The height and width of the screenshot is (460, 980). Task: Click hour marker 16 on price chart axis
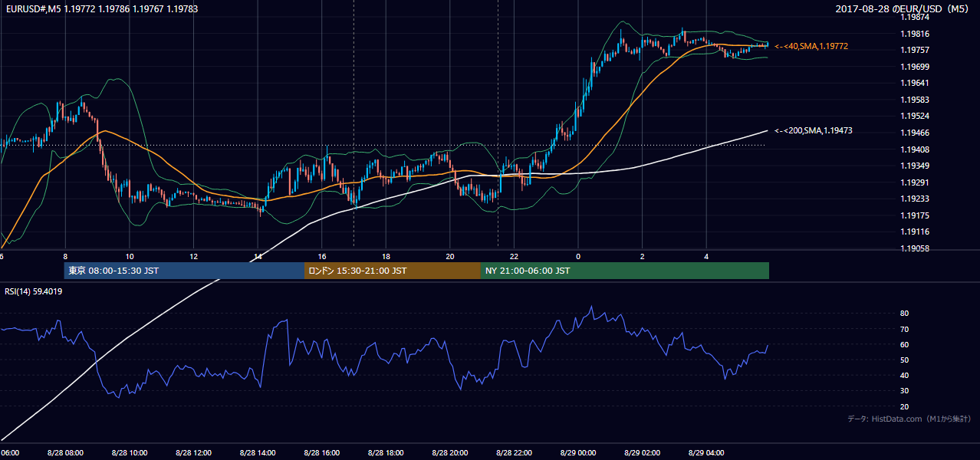pos(322,257)
